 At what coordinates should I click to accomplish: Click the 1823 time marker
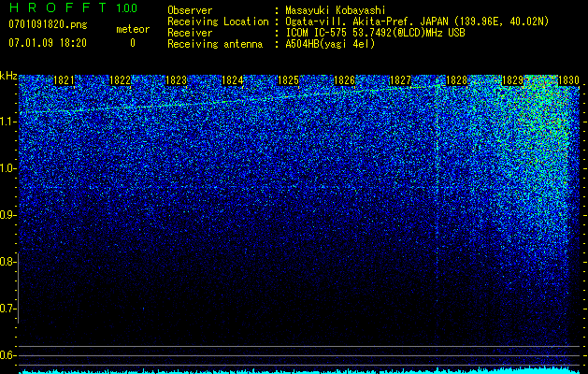click(176, 80)
